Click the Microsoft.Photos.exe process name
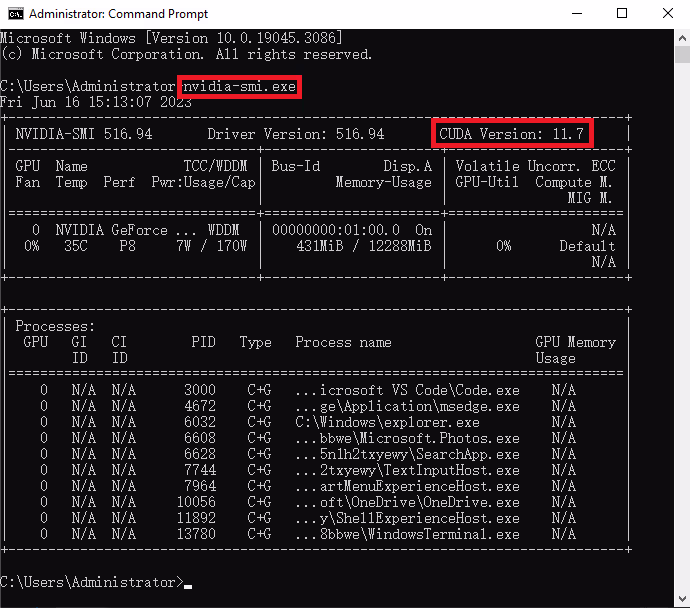The height and width of the screenshot is (608, 690). click(407, 438)
